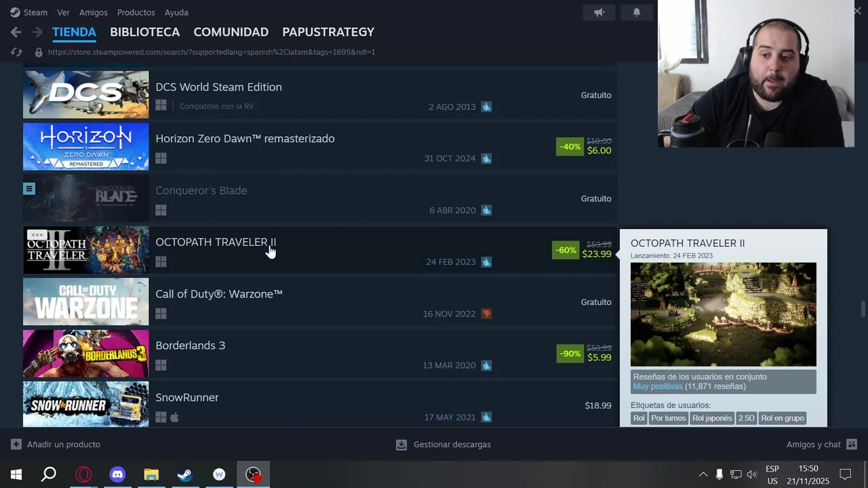
Task: Click the list icon on Conqueror's Blade
Action: pyautogui.click(x=28, y=188)
